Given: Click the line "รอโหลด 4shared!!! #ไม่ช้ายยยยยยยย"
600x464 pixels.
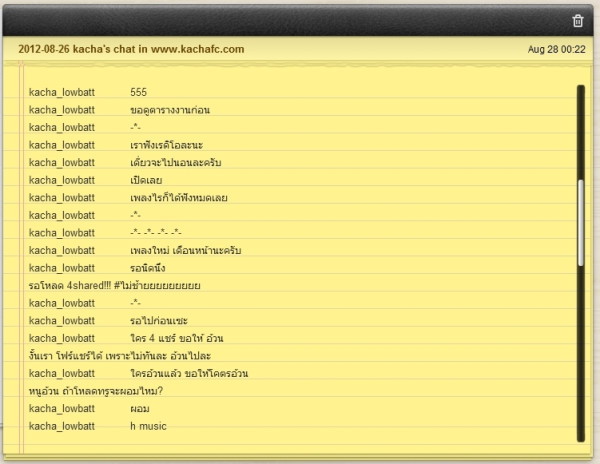Looking at the screenshot, I should pyautogui.click(x=114, y=286).
